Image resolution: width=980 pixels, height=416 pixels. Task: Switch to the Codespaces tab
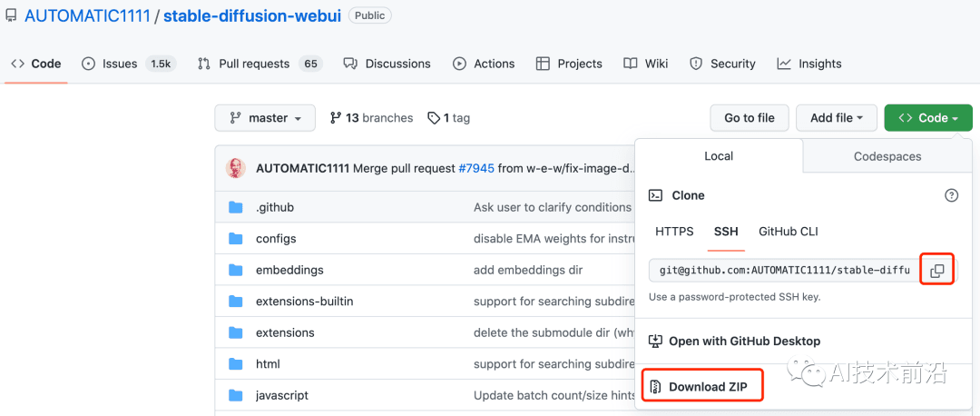(x=887, y=156)
